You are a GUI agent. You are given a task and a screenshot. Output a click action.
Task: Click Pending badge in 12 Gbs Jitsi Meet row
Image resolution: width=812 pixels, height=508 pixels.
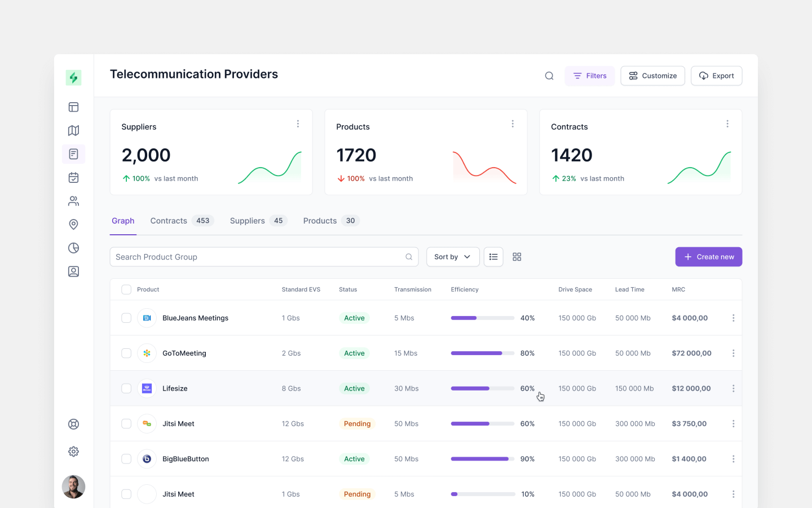pos(357,424)
